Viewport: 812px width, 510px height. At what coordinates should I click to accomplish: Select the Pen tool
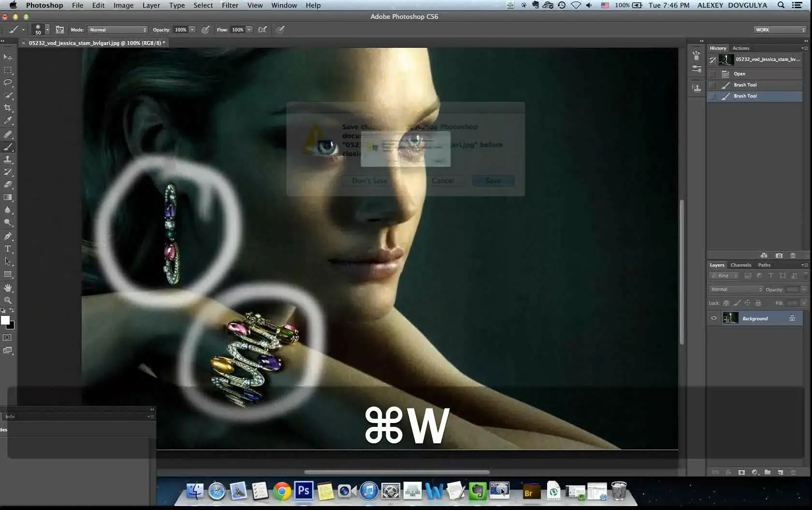click(x=8, y=236)
